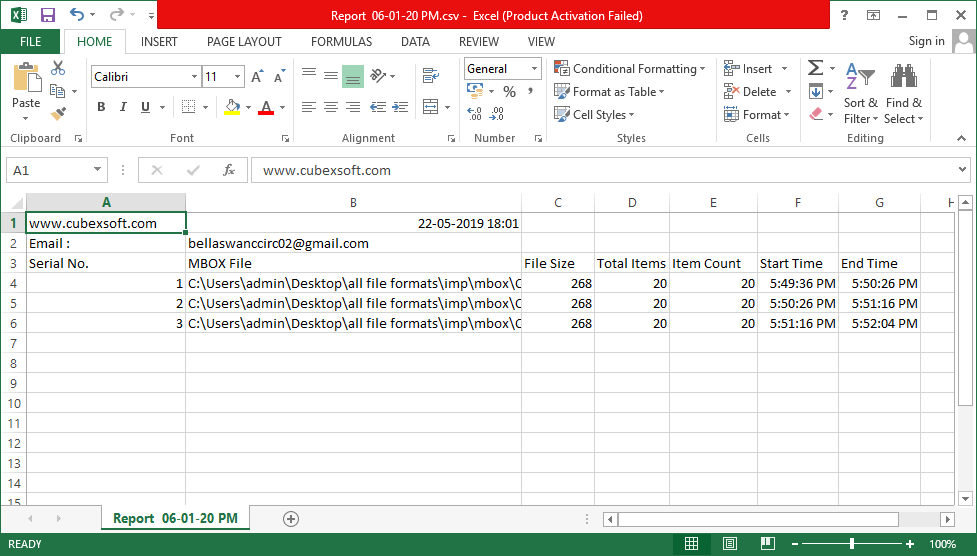This screenshot has height=556, width=977.
Task: Click the Increase Font Size icon
Action: click(257, 77)
